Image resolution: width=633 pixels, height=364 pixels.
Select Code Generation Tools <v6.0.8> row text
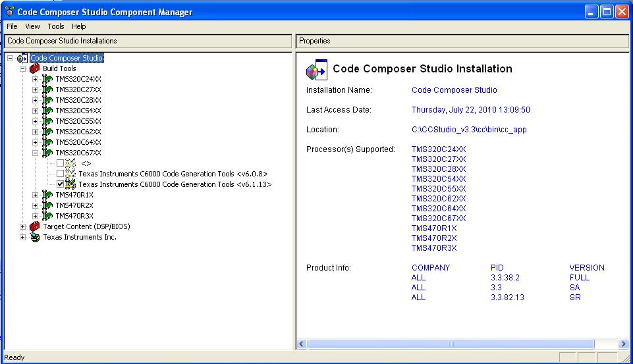click(x=173, y=174)
